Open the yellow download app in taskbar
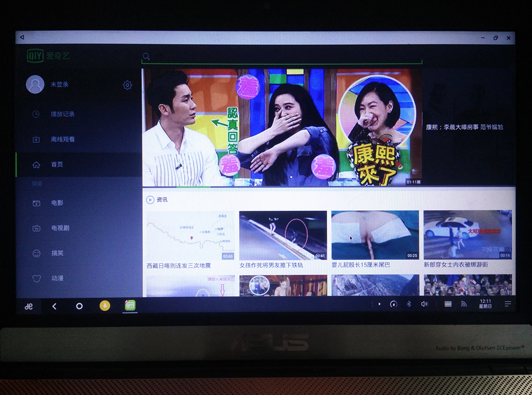Viewport: 532px width, 395px height. tap(105, 306)
